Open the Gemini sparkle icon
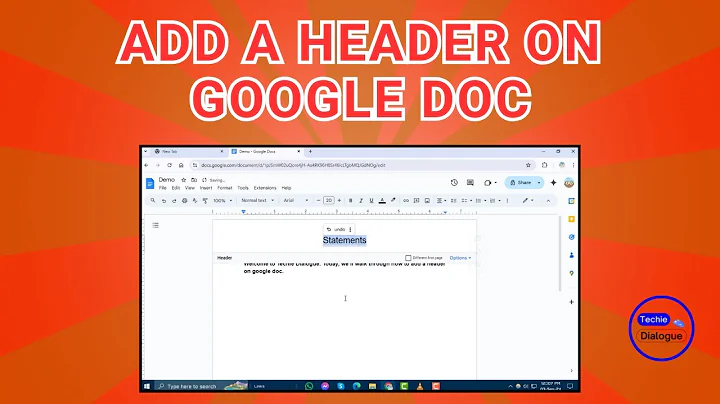This screenshot has width=720, height=404. 553,183
